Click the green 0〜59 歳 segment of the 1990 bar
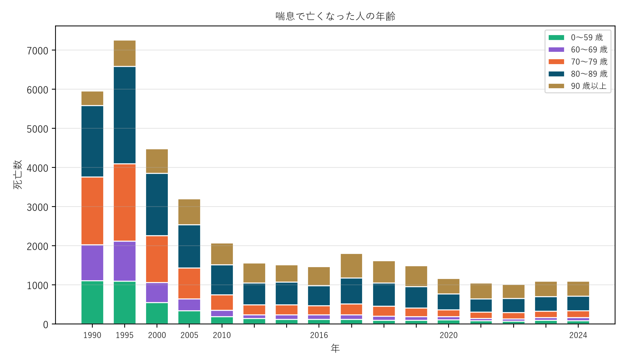This screenshot has height=364, width=626. click(92, 303)
